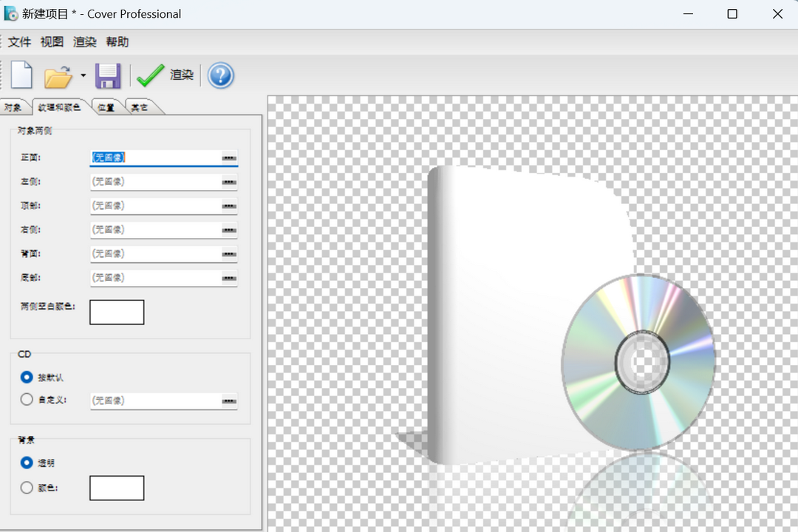
Task: Browse an image for the 正面 field
Action: point(229,157)
